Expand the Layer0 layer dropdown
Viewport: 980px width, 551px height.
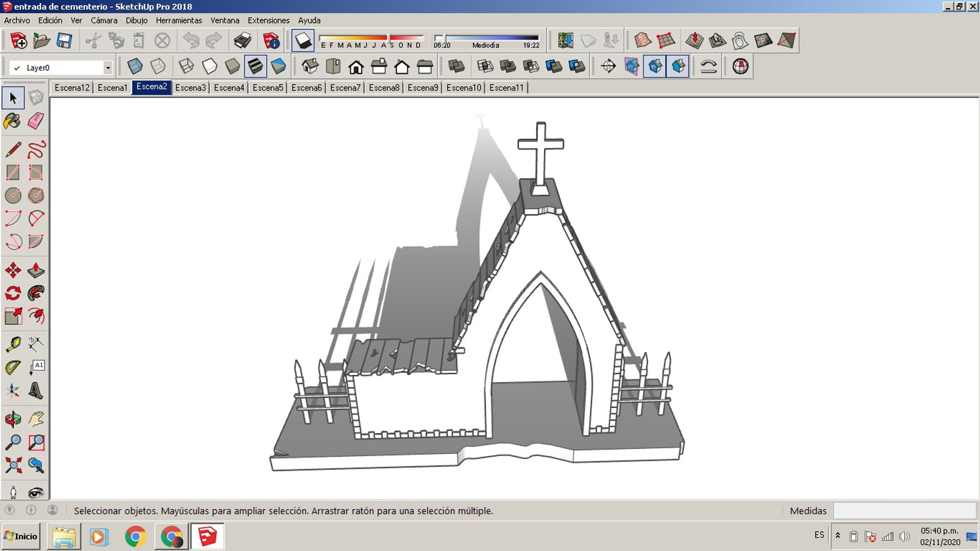coord(108,67)
